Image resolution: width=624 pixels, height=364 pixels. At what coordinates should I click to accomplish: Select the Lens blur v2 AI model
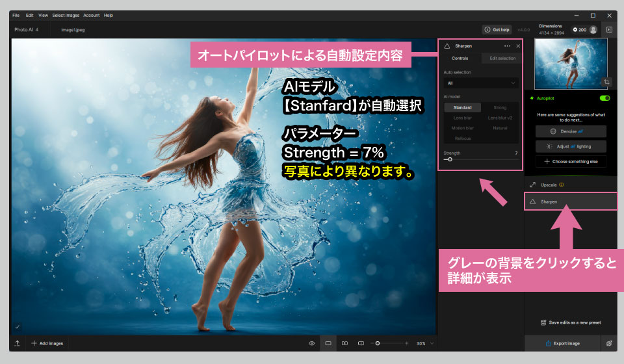click(x=500, y=118)
